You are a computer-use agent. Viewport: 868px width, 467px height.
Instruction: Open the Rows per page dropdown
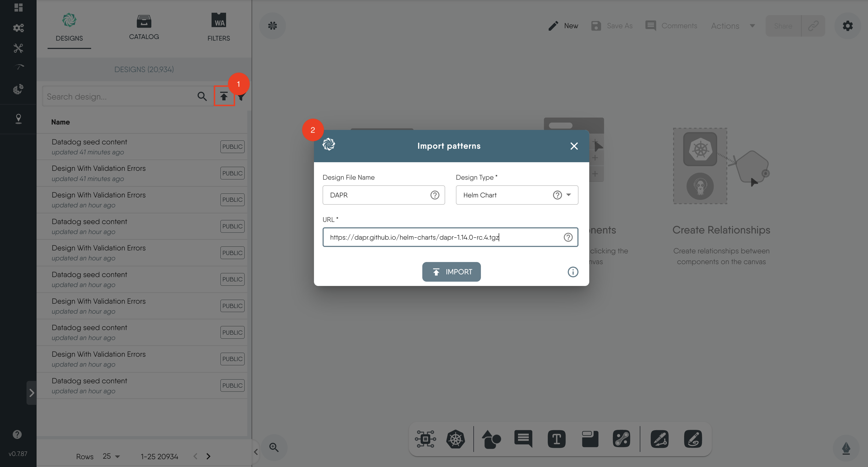point(111,456)
